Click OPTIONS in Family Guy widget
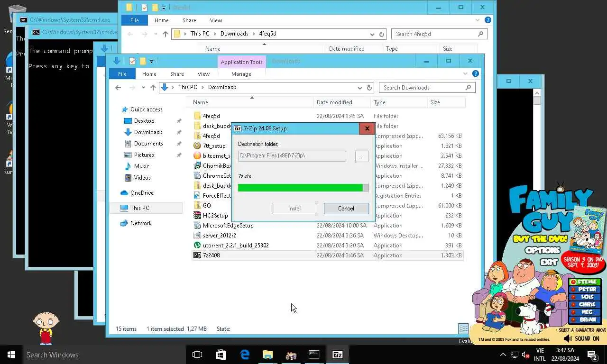Viewport: 607px width, 364px height. [x=542, y=250]
